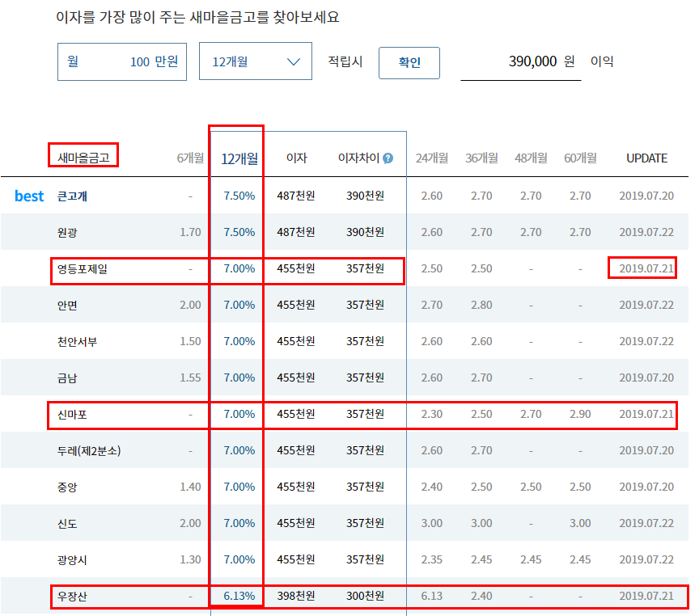Click 300천원 difference in 우장산 row
The width and height of the screenshot is (699, 616).
click(x=366, y=596)
